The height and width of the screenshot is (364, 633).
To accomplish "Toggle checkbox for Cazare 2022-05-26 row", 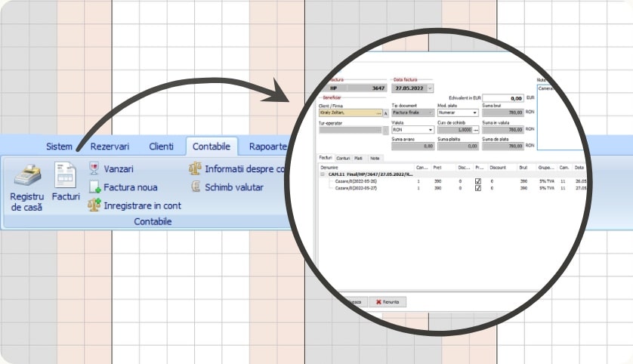I will click(x=477, y=181).
